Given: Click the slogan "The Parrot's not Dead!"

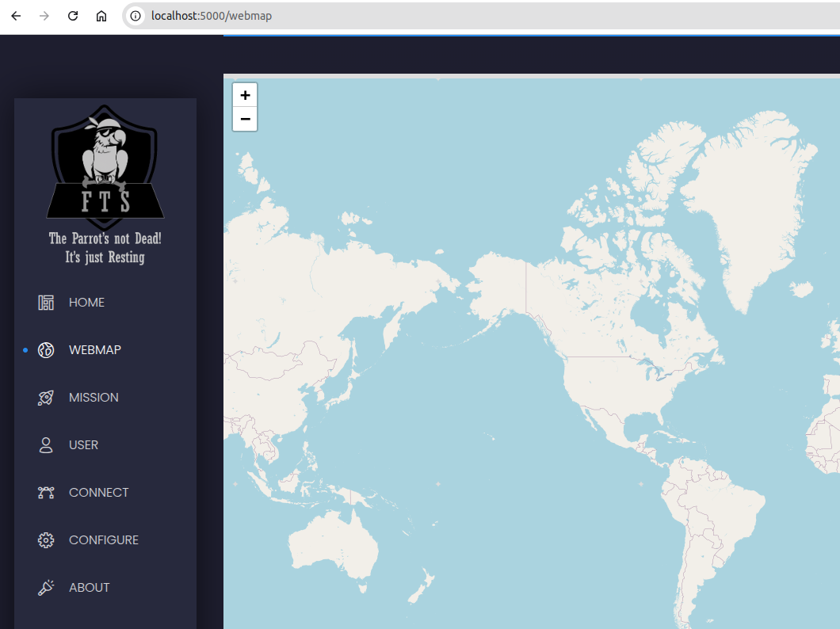Looking at the screenshot, I should tap(105, 238).
